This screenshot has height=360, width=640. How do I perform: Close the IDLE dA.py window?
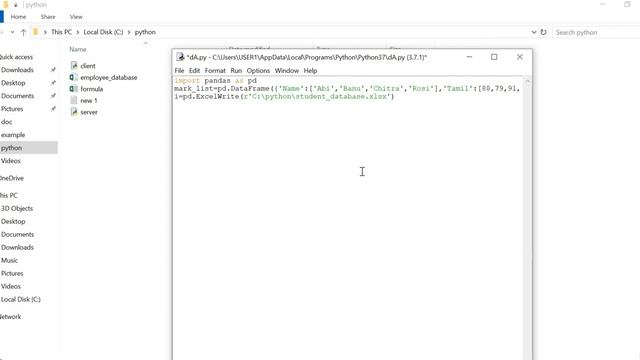520,57
